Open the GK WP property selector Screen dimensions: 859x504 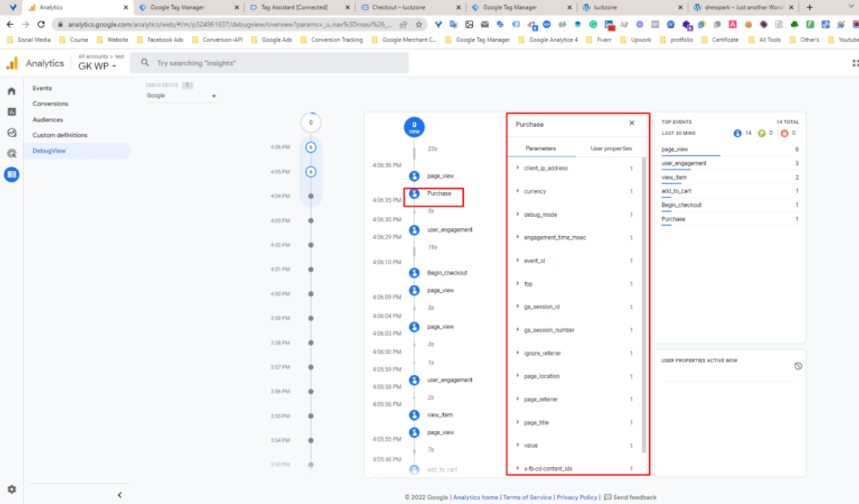(x=97, y=66)
